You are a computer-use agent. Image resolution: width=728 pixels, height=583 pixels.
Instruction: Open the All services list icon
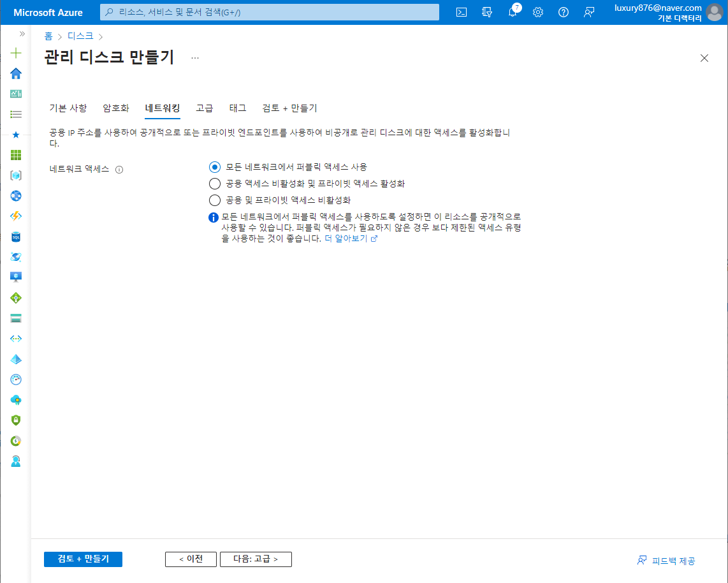coord(16,114)
